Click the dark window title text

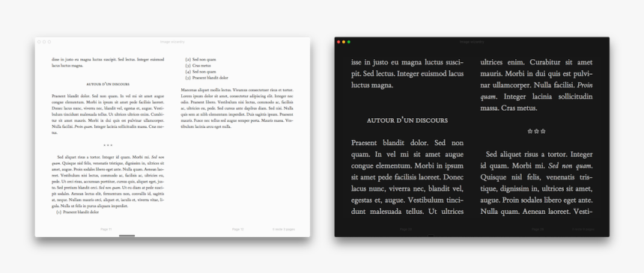click(x=472, y=42)
